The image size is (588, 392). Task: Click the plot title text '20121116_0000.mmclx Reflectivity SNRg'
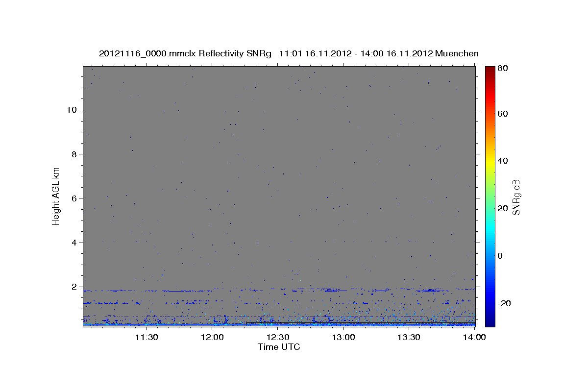point(185,54)
